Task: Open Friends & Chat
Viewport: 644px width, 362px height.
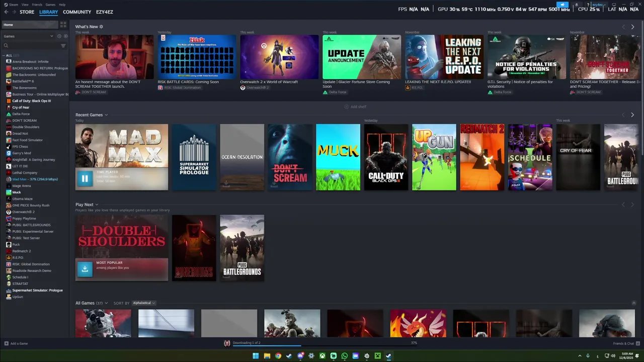Action: pyautogui.click(x=626, y=343)
